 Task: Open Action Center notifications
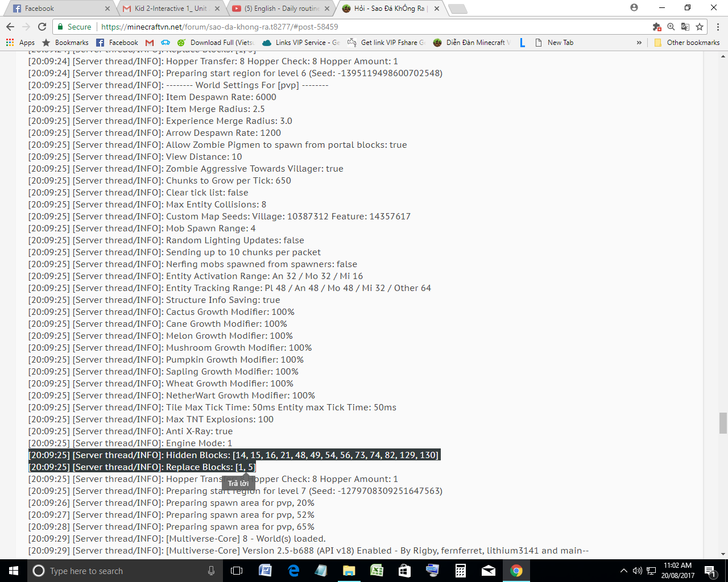tap(710, 571)
